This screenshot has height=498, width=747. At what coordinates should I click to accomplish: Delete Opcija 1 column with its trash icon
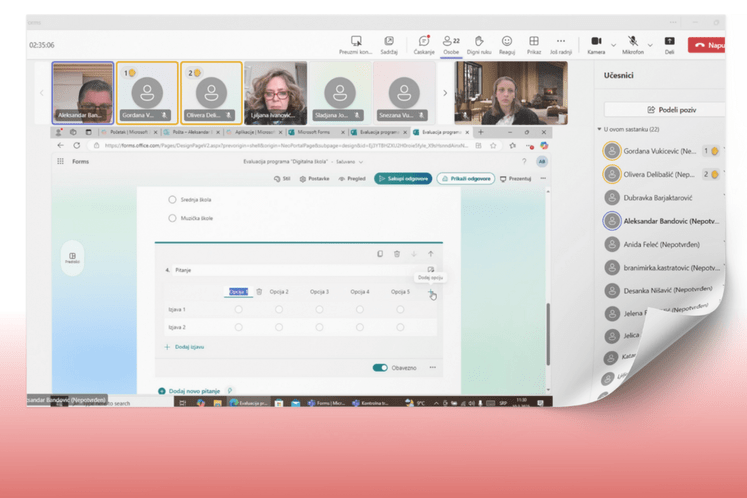coord(259,292)
